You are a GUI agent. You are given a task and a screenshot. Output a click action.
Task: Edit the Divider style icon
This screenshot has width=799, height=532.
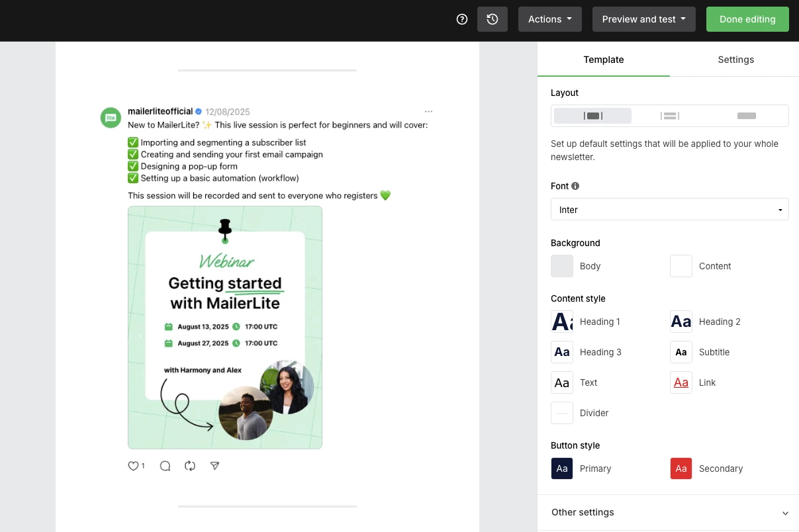(x=562, y=413)
